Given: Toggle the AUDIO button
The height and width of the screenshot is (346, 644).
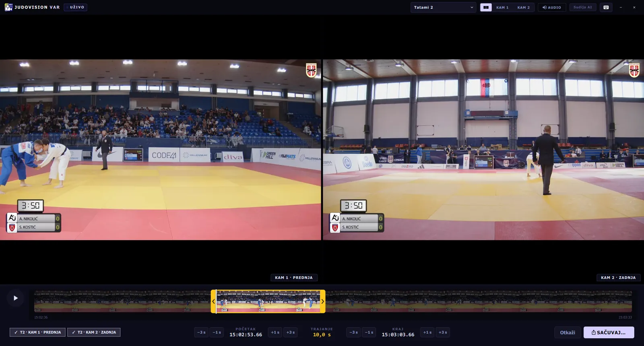Looking at the screenshot, I should click(x=552, y=7).
